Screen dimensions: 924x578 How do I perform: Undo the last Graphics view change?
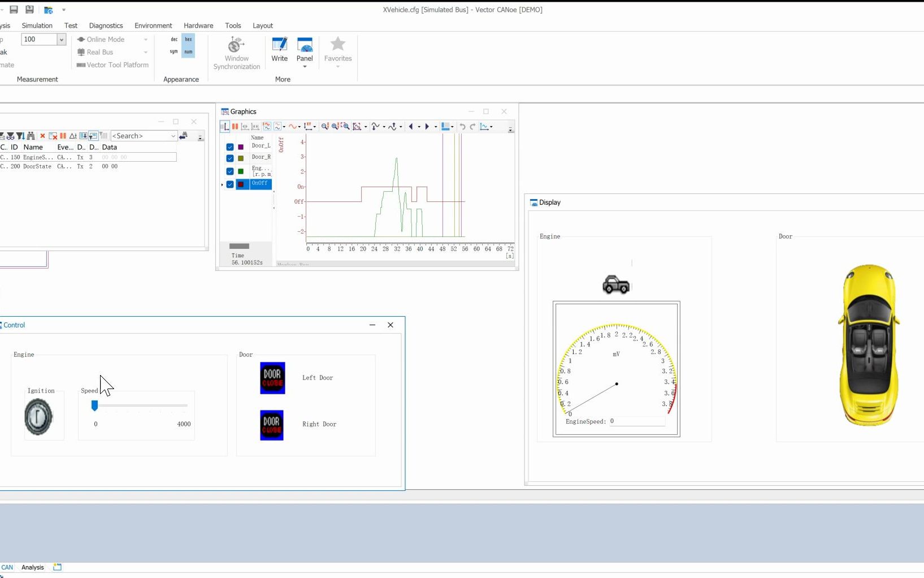click(x=462, y=127)
